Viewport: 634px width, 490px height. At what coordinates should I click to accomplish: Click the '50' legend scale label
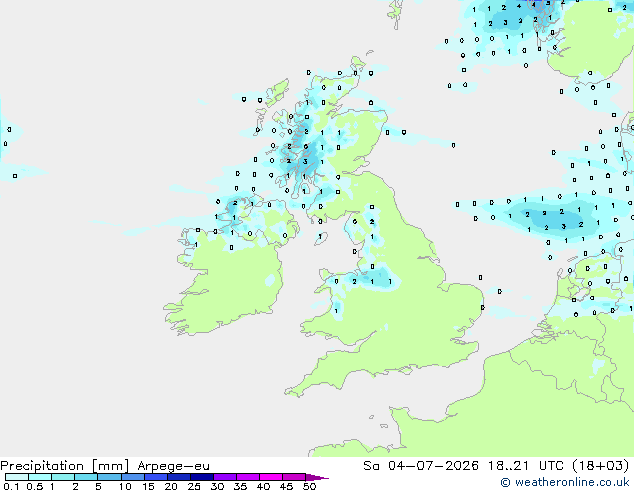tap(309, 486)
